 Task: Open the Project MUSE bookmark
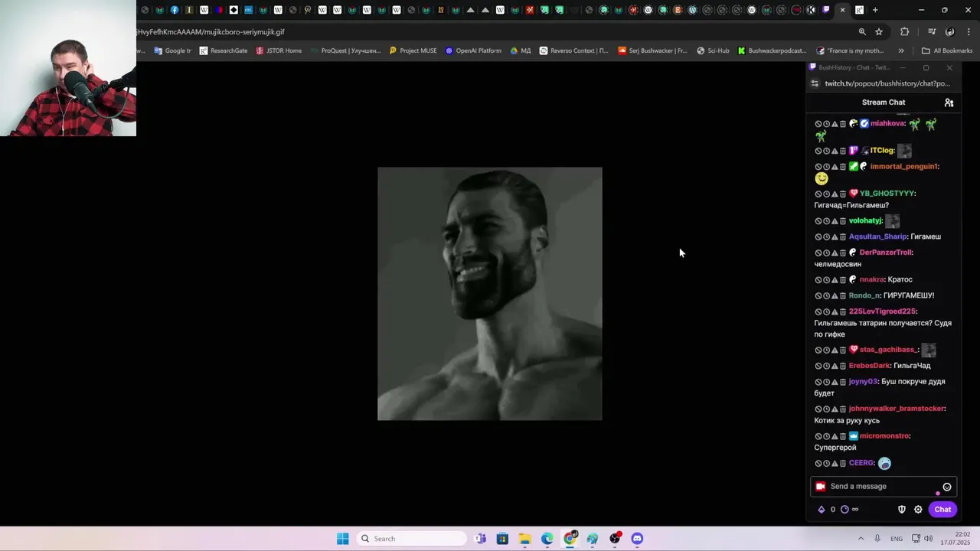(413, 51)
